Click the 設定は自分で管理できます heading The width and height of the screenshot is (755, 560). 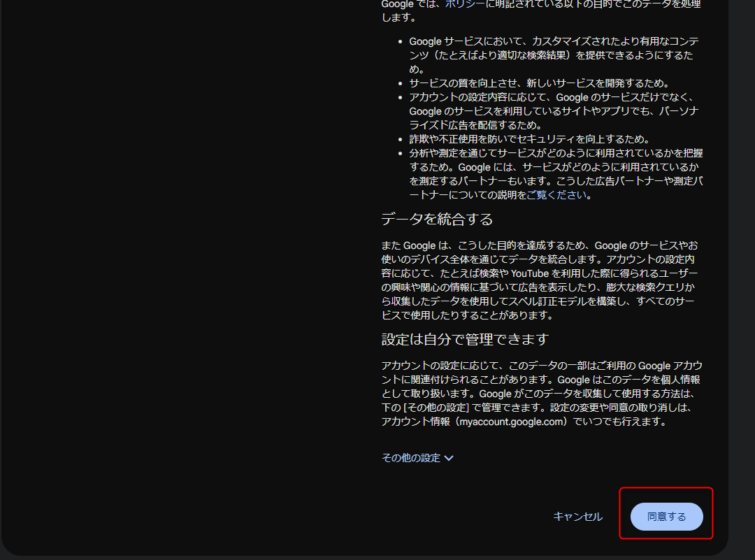[x=465, y=339]
